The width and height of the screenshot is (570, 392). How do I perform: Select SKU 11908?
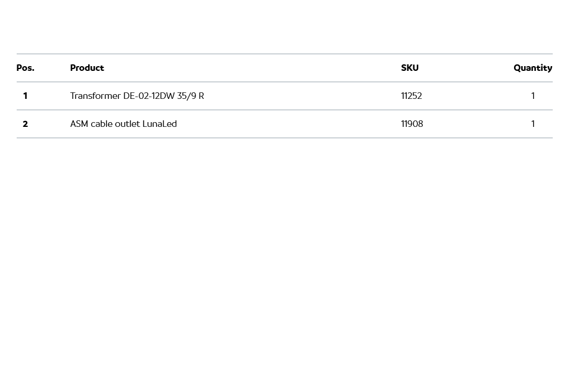click(x=412, y=124)
